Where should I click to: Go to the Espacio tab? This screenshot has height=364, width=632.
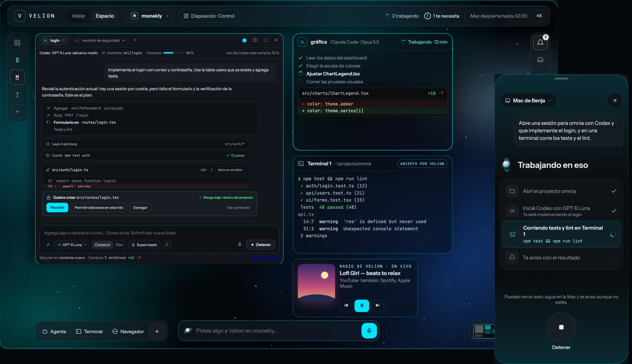(105, 16)
